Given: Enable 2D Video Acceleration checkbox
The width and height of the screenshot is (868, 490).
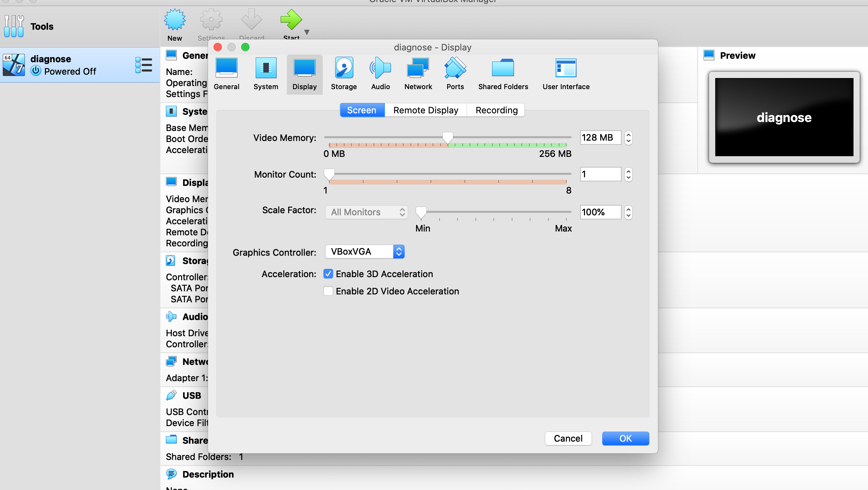Looking at the screenshot, I should click(328, 291).
